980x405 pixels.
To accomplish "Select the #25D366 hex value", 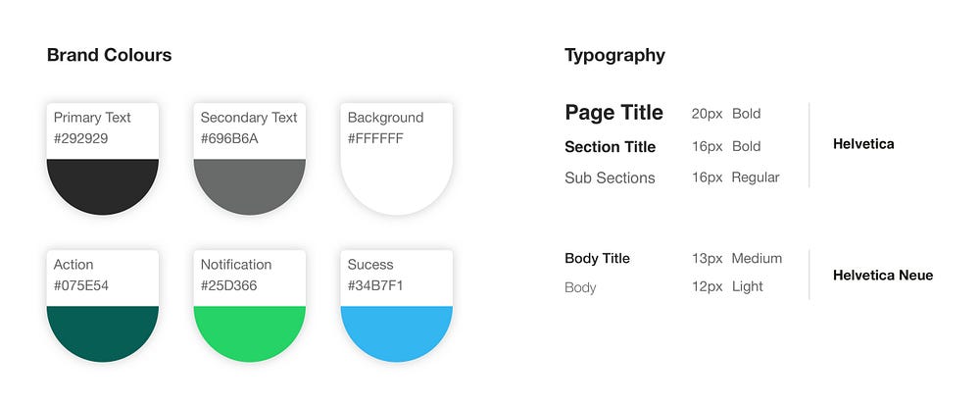I will point(229,285).
